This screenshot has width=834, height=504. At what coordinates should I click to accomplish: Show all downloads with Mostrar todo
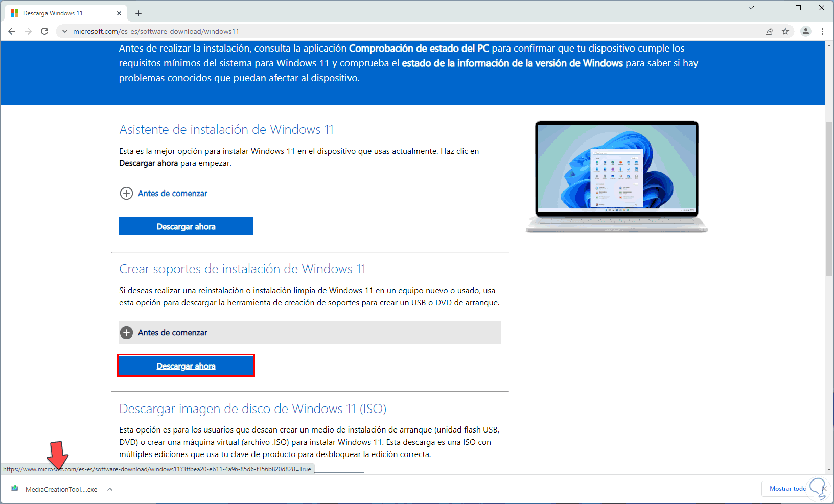click(x=787, y=489)
